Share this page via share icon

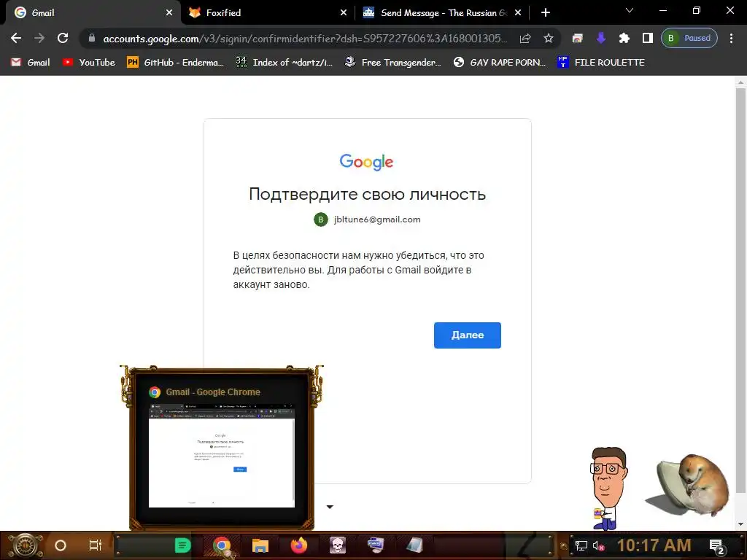tap(525, 38)
